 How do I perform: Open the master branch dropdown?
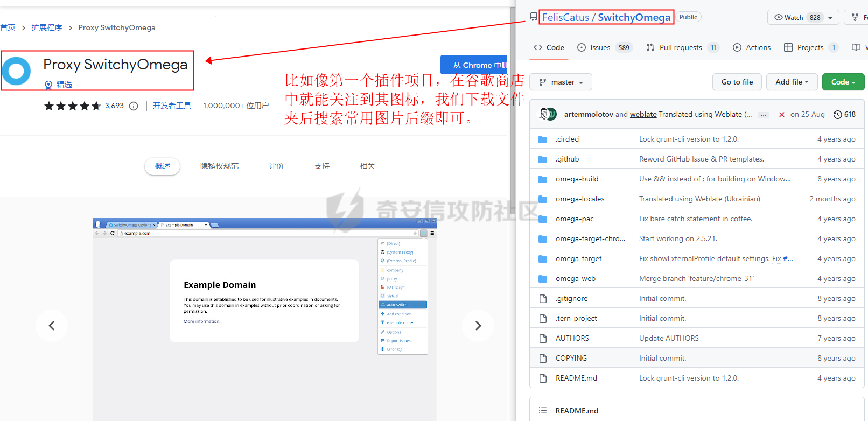tap(561, 82)
